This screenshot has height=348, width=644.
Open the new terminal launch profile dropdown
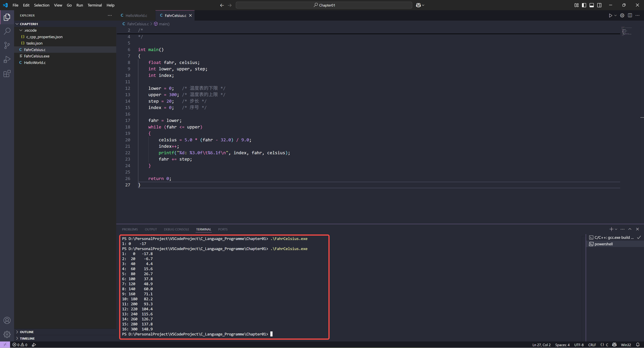click(616, 229)
